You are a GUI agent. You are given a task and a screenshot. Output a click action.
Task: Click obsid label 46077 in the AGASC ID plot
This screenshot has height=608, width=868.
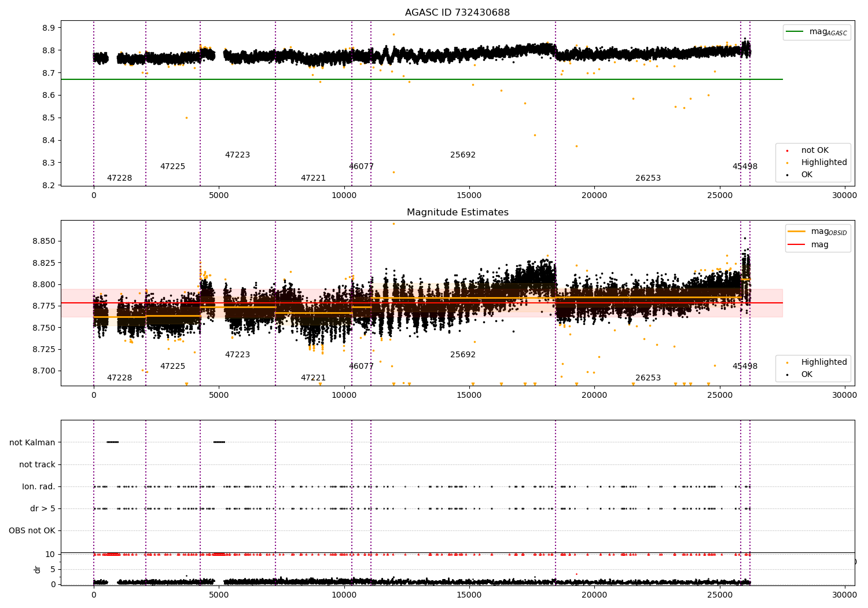(x=361, y=167)
